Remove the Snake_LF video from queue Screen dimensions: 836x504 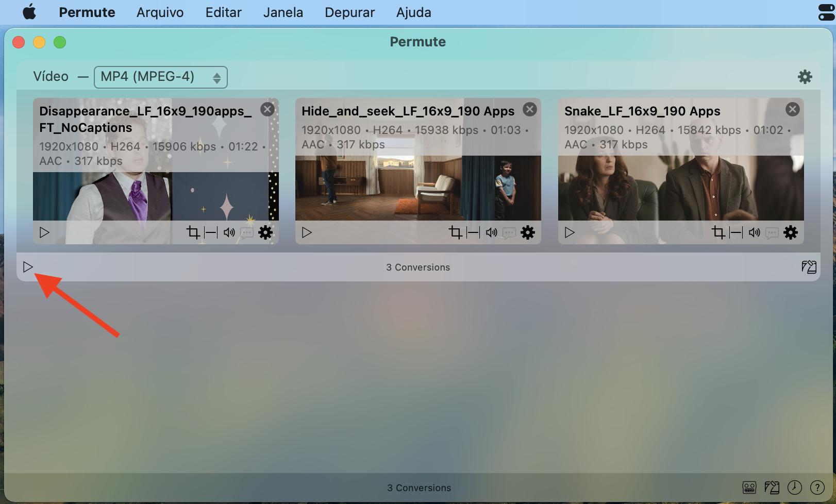[792, 109]
